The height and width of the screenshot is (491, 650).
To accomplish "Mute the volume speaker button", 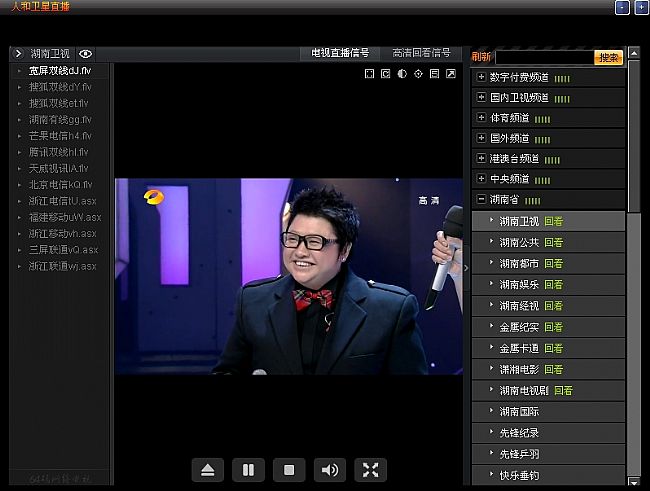I will coord(330,470).
